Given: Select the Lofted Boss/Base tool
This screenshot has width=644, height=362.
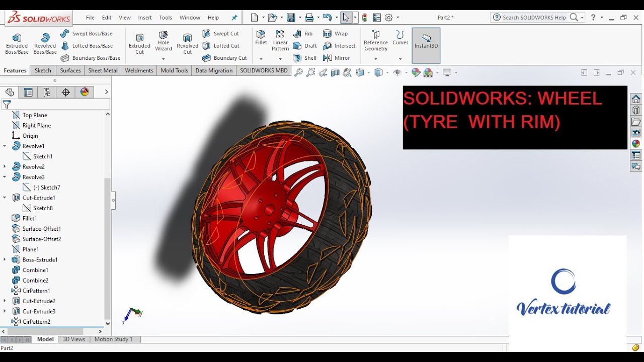Looking at the screenshot, I should click(86, 46).
